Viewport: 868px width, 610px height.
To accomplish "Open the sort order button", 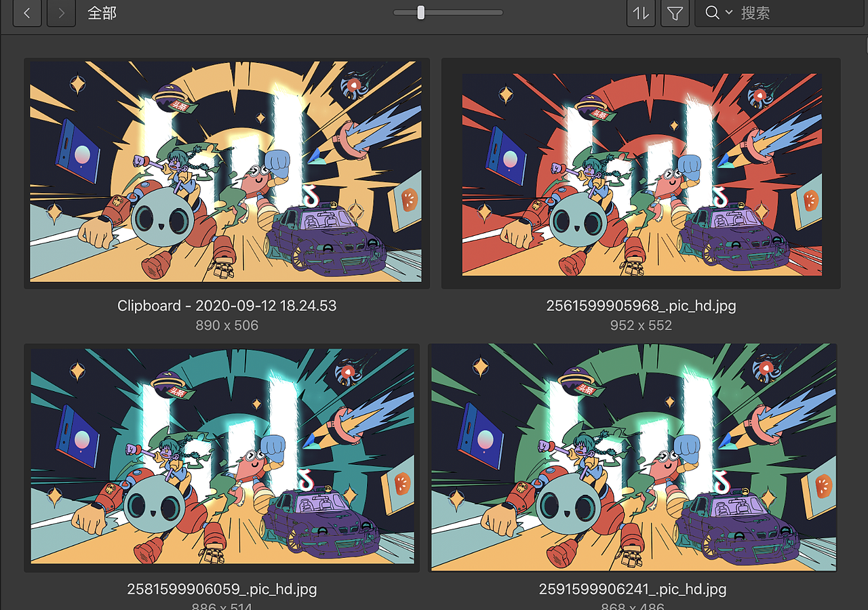I will 641,13.
